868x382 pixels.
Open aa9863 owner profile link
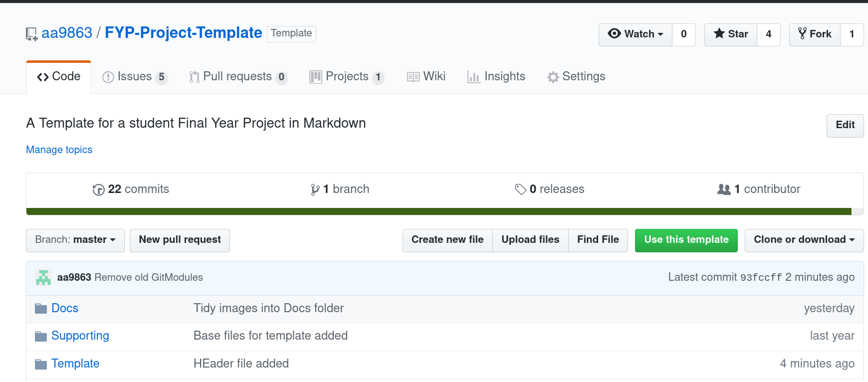click(67, 33)
